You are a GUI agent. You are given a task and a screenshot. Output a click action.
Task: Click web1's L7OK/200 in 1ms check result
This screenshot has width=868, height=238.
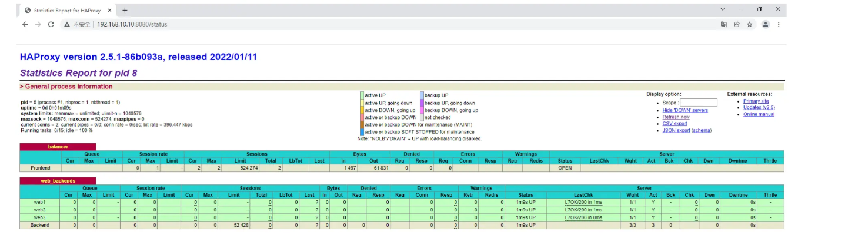[x=583, y=202]
